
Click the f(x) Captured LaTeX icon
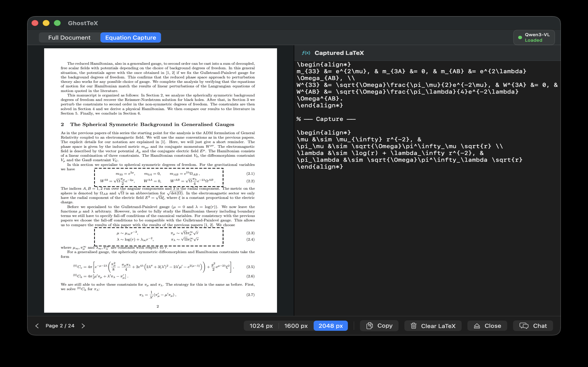(x=306, y=53)
